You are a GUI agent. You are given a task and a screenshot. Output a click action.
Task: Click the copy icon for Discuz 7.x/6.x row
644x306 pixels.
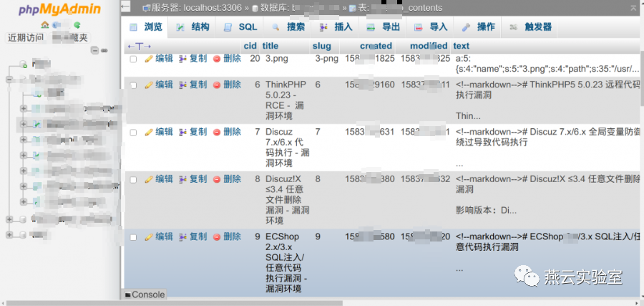point(182,132)
